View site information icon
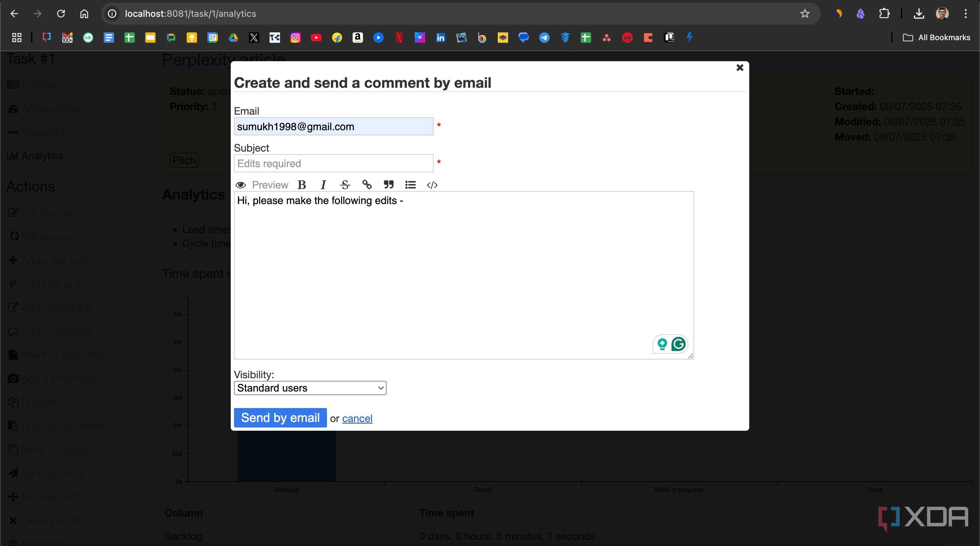 [112, 14]
